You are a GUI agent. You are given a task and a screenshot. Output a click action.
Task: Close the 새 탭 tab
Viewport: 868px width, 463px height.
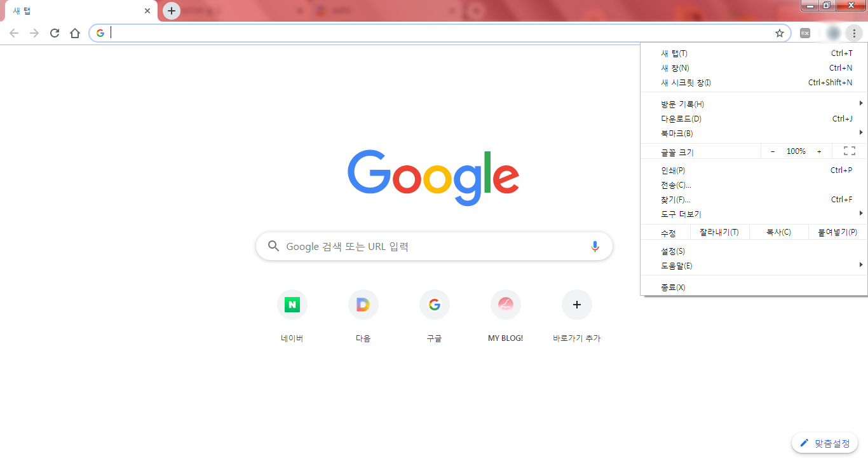click(147, 11)
